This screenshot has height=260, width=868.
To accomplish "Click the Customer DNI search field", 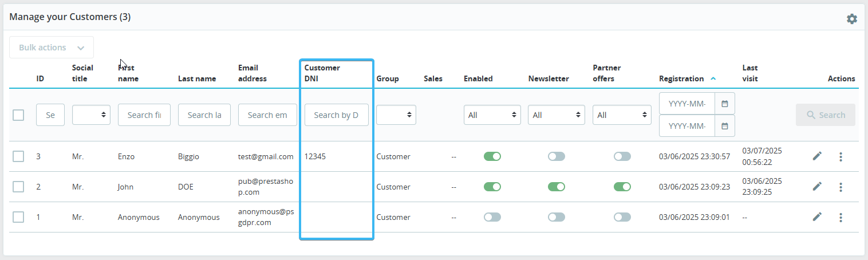I will (336, 115).
